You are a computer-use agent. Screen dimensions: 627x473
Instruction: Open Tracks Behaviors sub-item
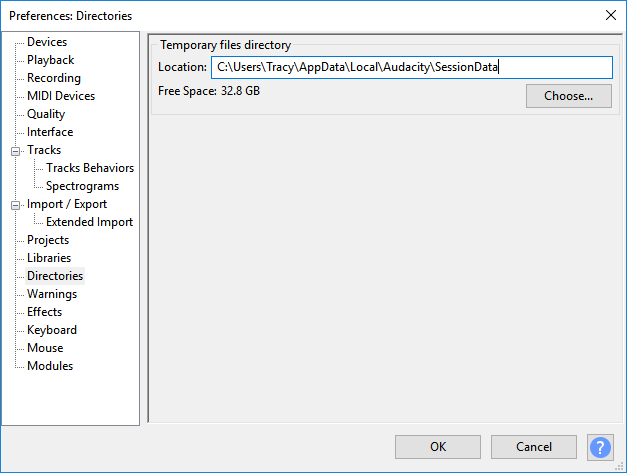coord(90,168)
